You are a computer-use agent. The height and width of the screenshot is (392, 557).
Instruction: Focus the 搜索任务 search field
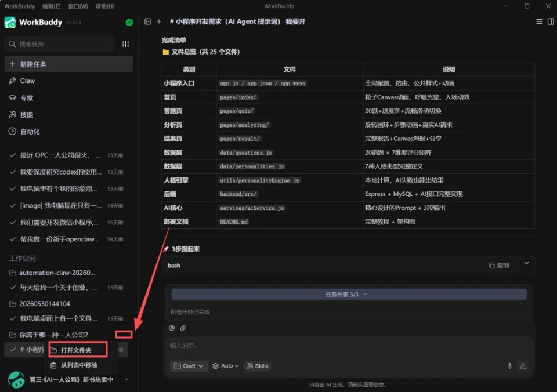pyautogui.click(x=60, y=44)
